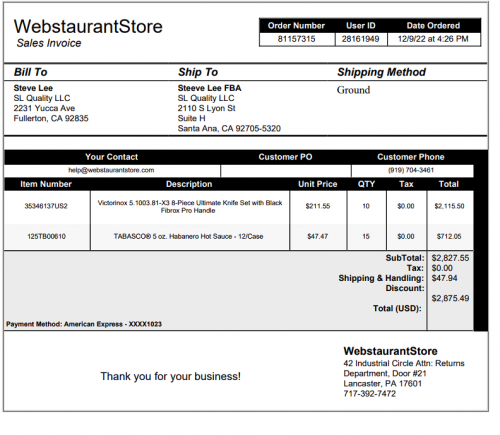Click line total $2,115.50
The image size is (500, 435).
pyautogui.click(x=449, y=206)
